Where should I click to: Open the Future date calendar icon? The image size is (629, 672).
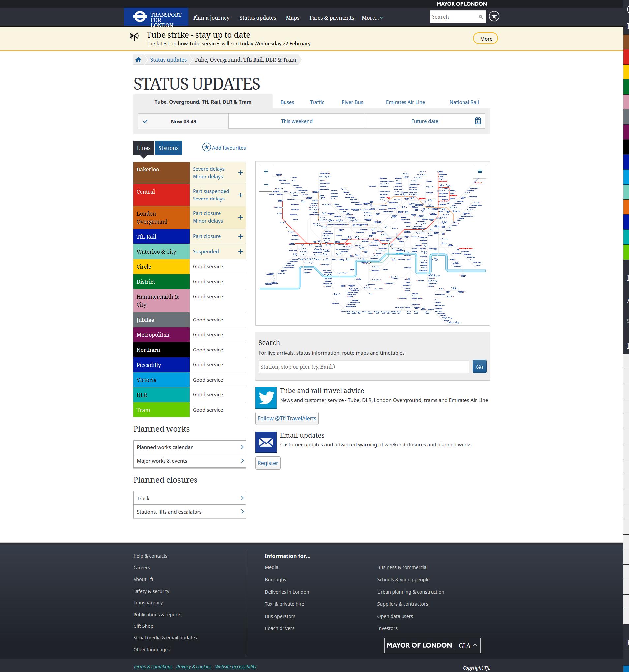pos(478,121)
